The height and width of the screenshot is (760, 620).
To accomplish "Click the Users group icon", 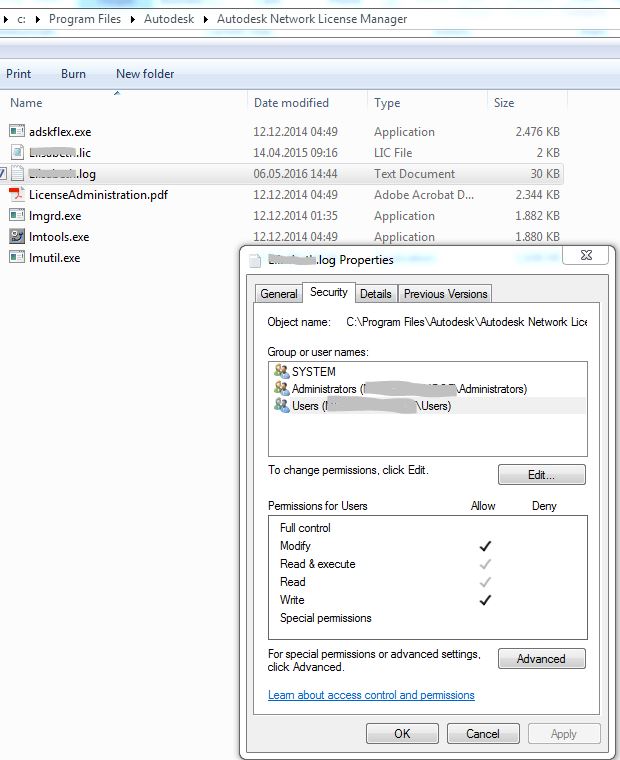I will point(281,405).
